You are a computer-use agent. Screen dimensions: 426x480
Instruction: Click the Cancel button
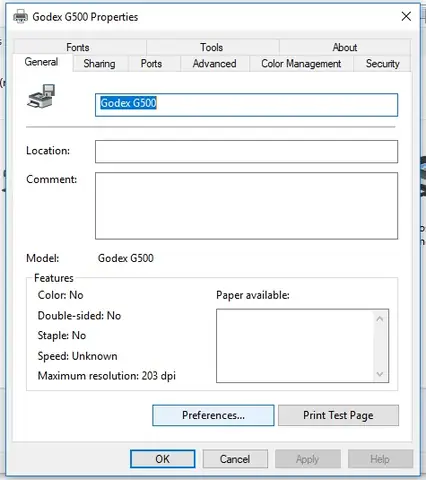click(235, 459)
